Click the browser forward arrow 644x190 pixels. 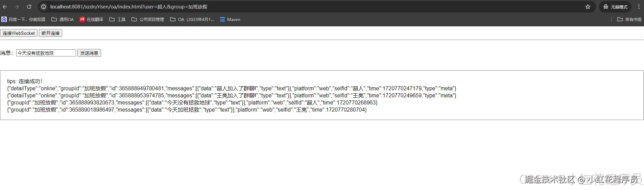coord(17,7)
